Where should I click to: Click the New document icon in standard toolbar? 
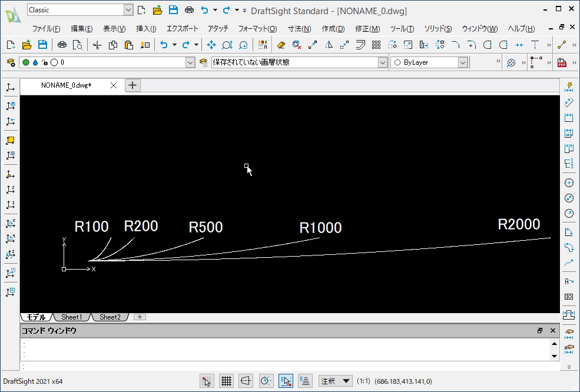pos(11,45)
